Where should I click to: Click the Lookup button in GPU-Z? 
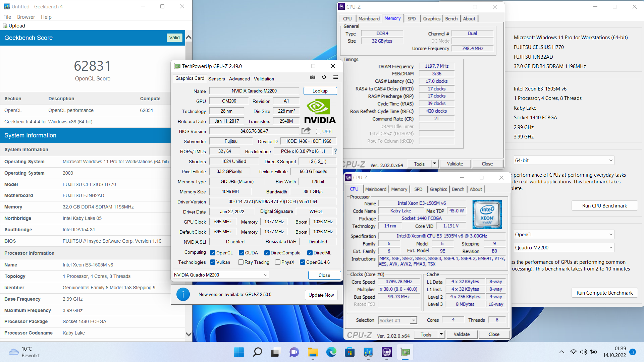tap(320, 91)
